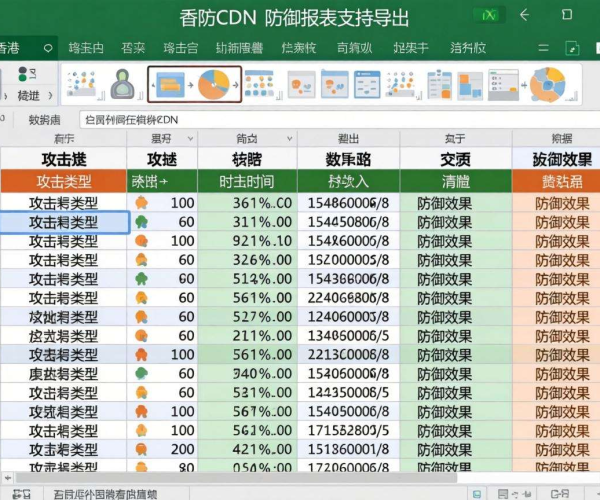Screen dimensions: 600x500
Task: Select the cell 361%..C0
Action: point(247,203)
